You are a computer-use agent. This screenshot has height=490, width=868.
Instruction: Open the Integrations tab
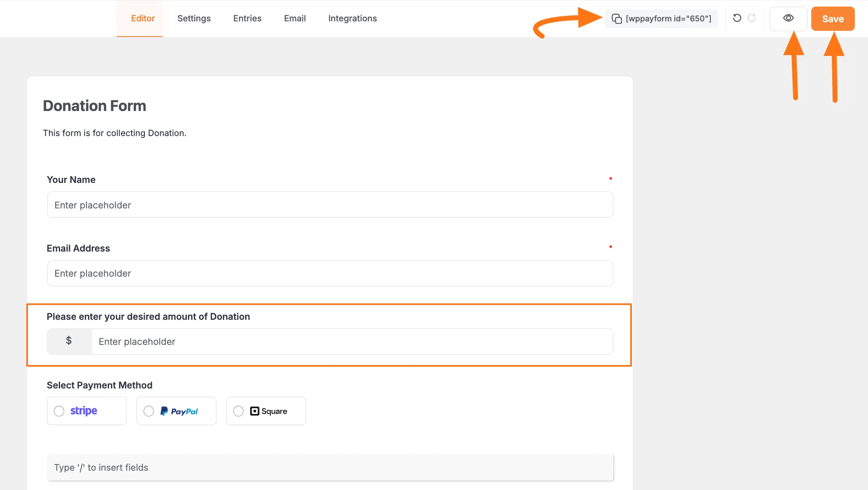[x=352, y=18]
